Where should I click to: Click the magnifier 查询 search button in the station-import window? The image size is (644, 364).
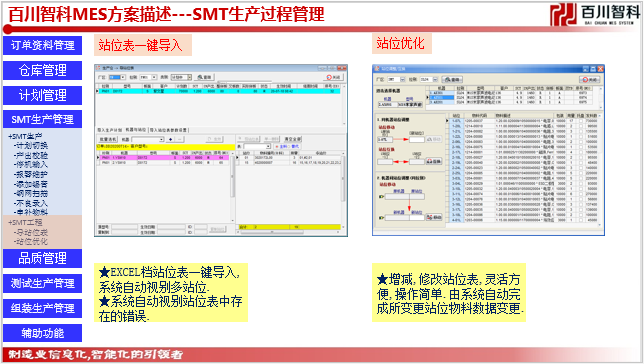coord(204,77)
